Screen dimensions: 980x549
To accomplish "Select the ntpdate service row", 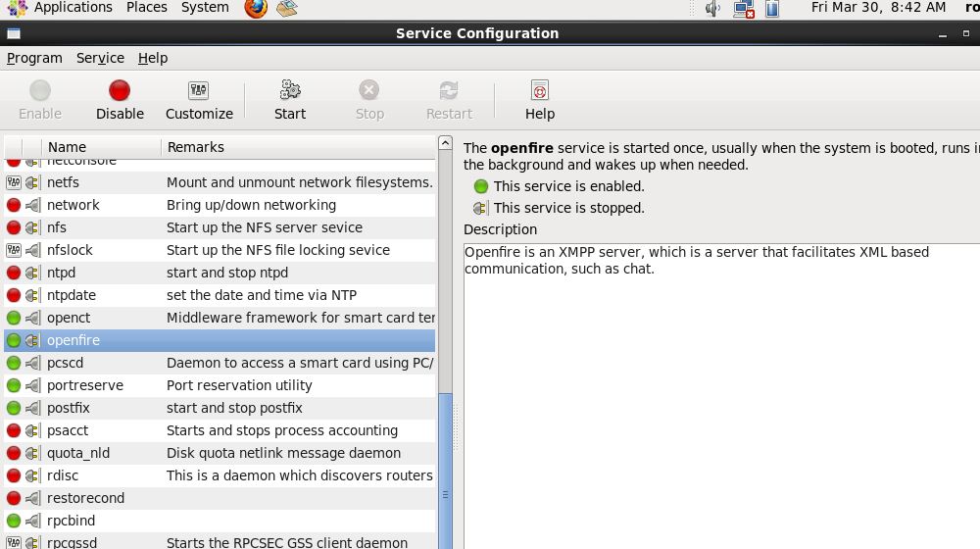I will 220,295.
